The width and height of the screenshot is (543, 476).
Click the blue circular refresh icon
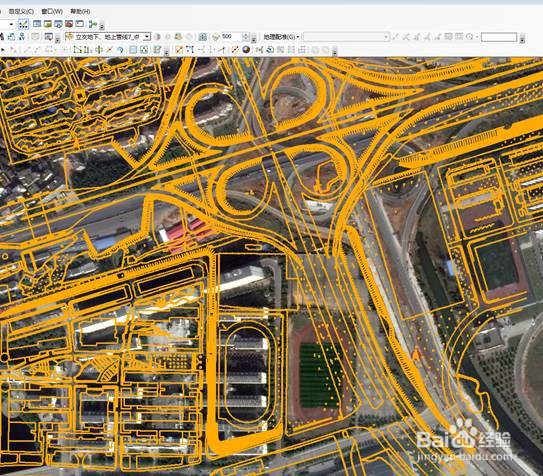[x=270, y=50]
